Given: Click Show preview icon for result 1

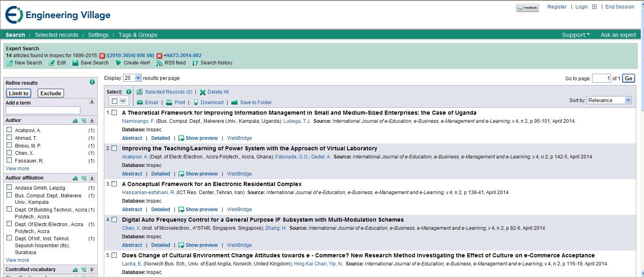Looking at the screenshot, I should 181,139.
